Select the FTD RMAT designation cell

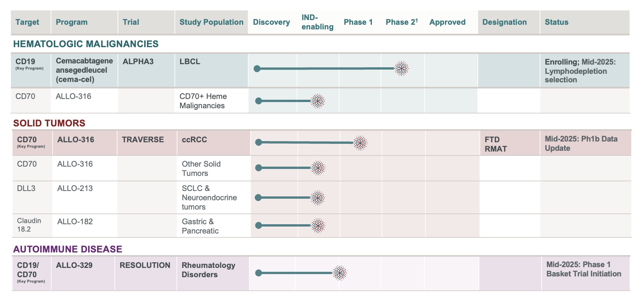pos(496,144)
